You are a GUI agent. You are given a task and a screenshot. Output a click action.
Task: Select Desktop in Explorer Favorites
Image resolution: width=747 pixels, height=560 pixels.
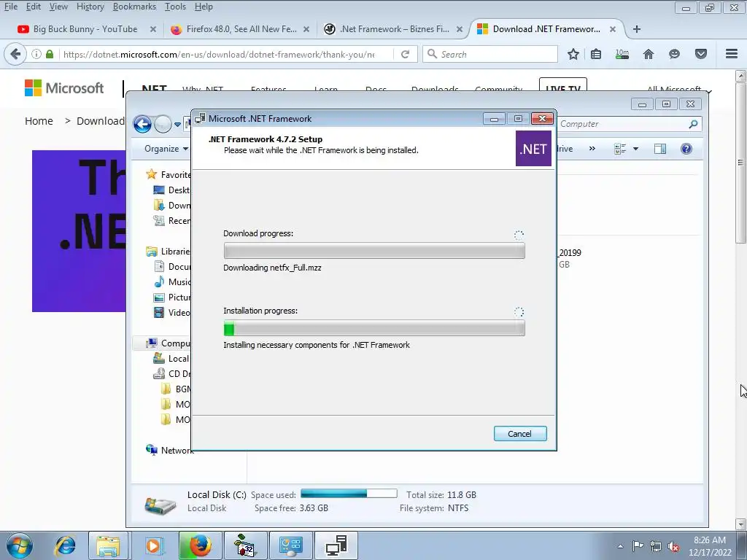click(171, 190)
